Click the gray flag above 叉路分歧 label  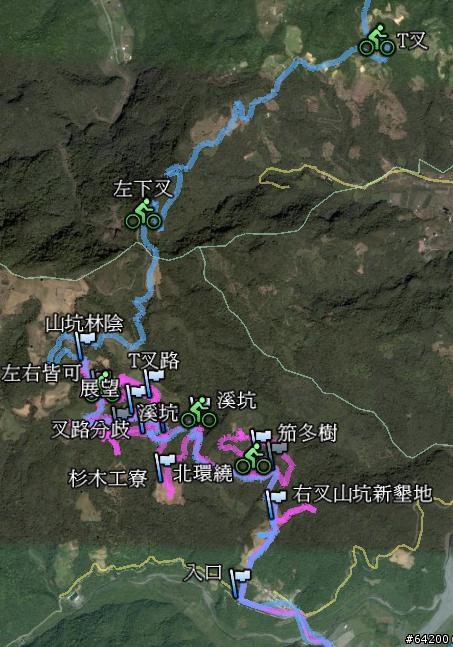tap(121, 413)
